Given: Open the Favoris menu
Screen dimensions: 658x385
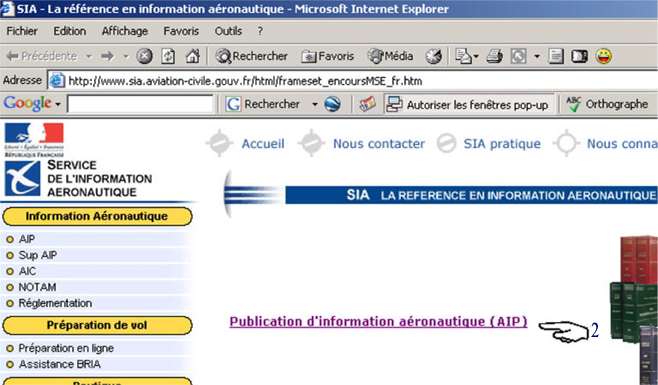Looking at the screenshot, I should (x=181, y=31).
